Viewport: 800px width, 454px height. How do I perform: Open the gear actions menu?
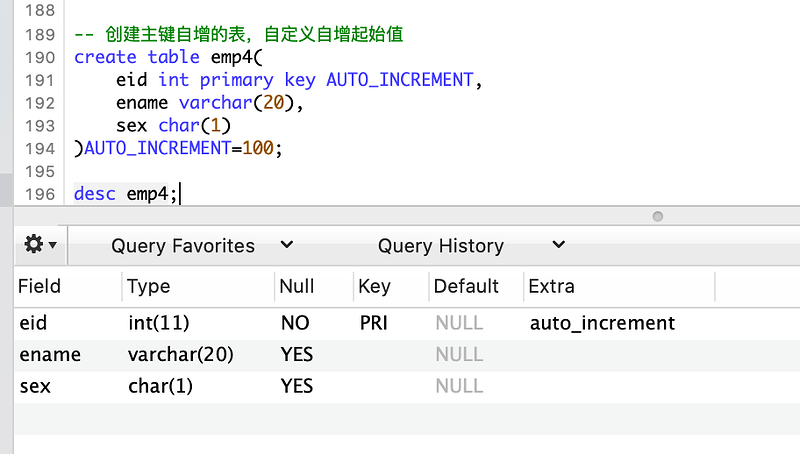pos(40,245)
